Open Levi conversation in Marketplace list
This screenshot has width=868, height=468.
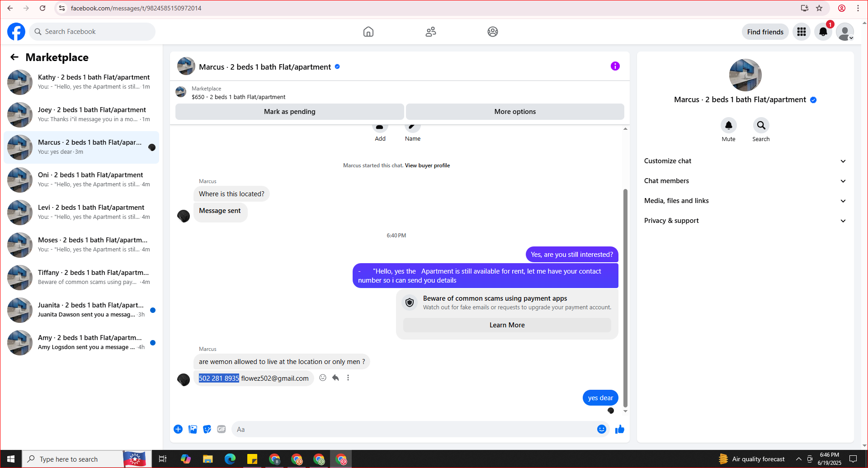81,212
